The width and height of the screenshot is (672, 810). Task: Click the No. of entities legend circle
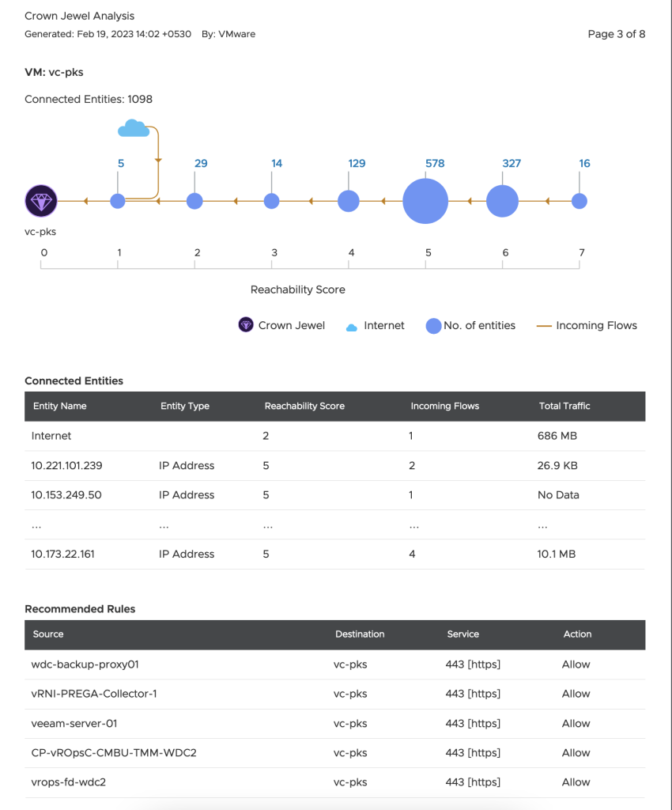click(x=433, y=326)
